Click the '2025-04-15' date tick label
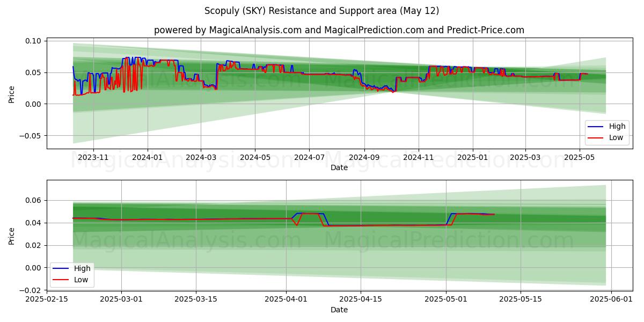The height and width of the screenshot is (322, 644). pyautogui.click(x=361, y=299)
